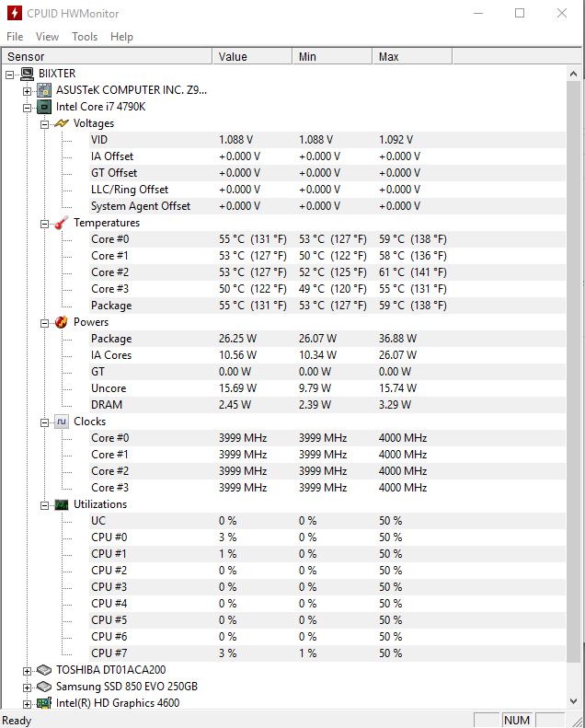Collapse the Utilizations section
The width and height of the screenshot is (585, 728).
44,505
